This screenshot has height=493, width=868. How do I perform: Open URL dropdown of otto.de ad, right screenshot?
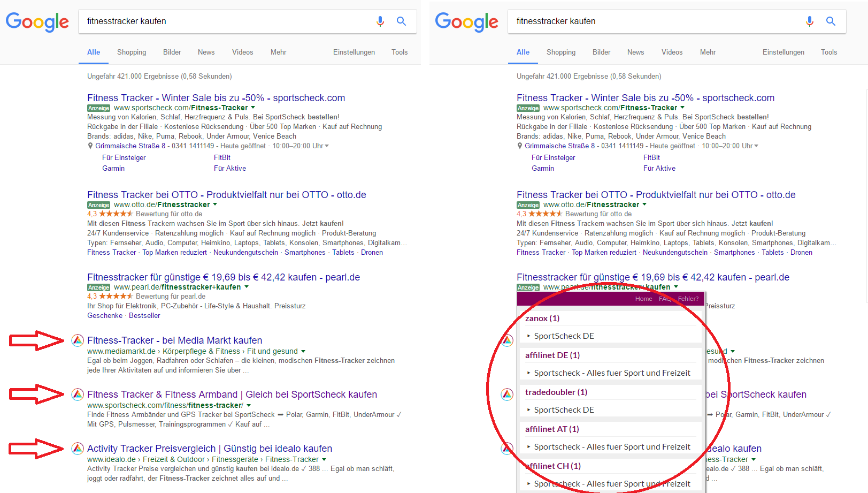point(644,204)
